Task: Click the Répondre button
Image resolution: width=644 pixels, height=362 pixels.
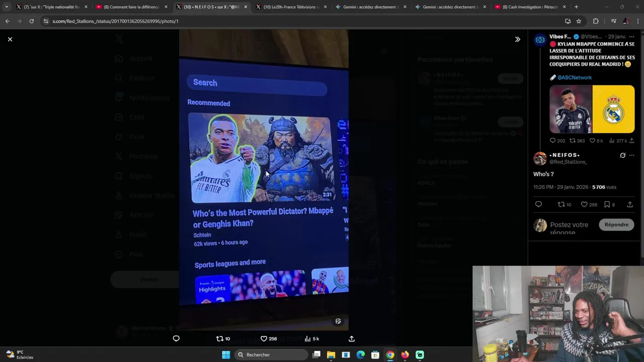Action: click(x=616, y=225)
